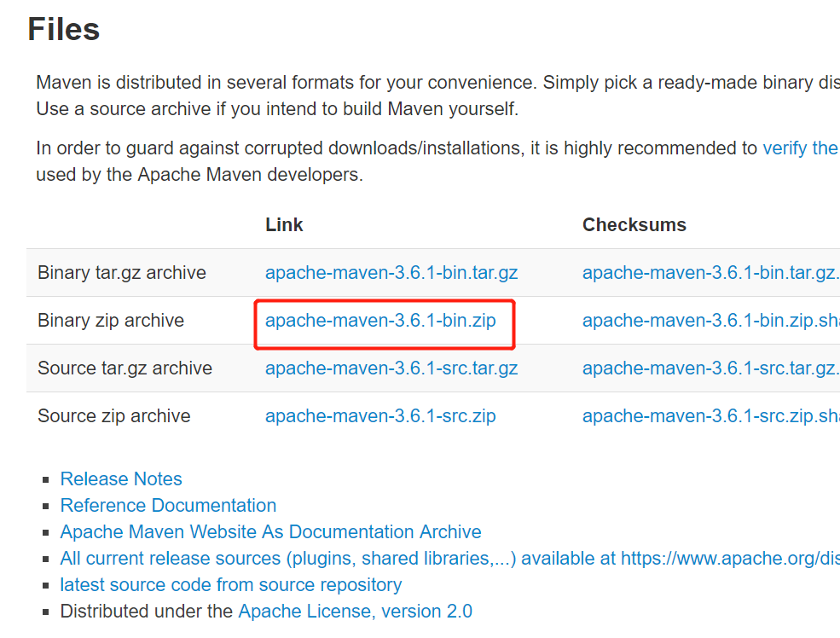Viewport: 840px width, 638px height.
Task: Open latest source code from source repository
Action: click(x=230, y=584)
